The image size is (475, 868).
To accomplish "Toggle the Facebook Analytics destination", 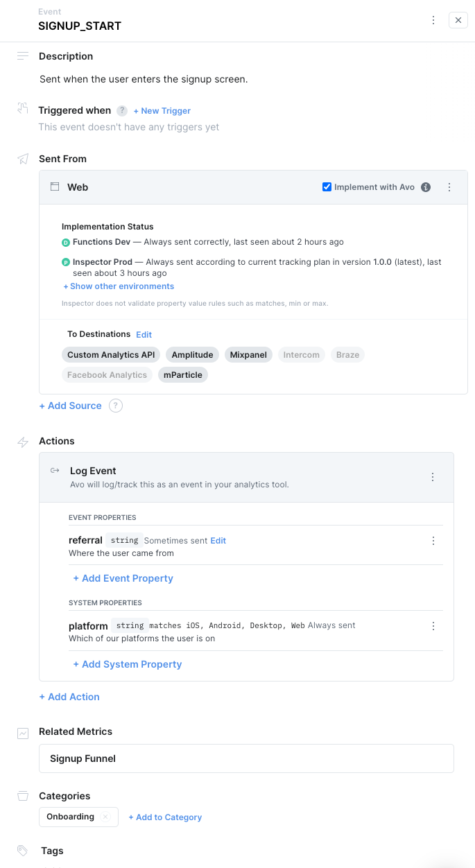I will click(x=107, y=375).
